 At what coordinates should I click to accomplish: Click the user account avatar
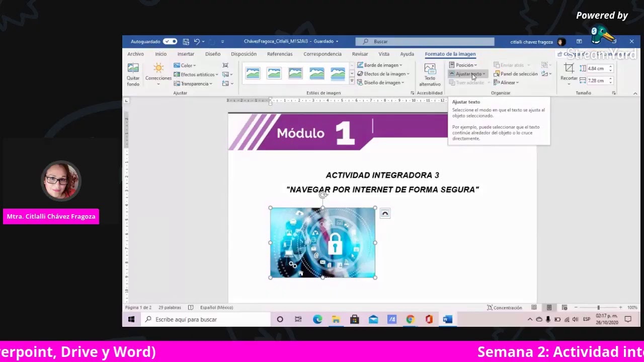pyautogui.click(x=561, y=42)
